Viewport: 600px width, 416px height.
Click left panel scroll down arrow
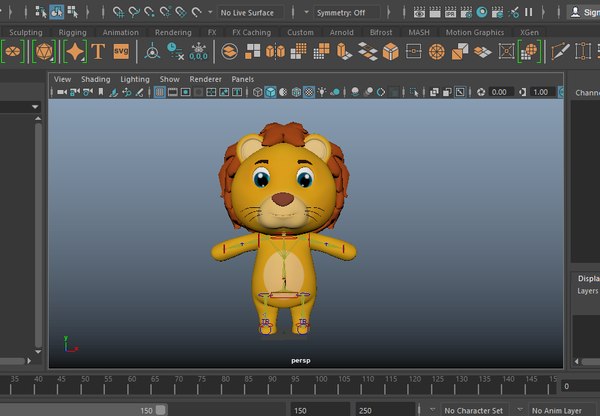click(38, 351)
